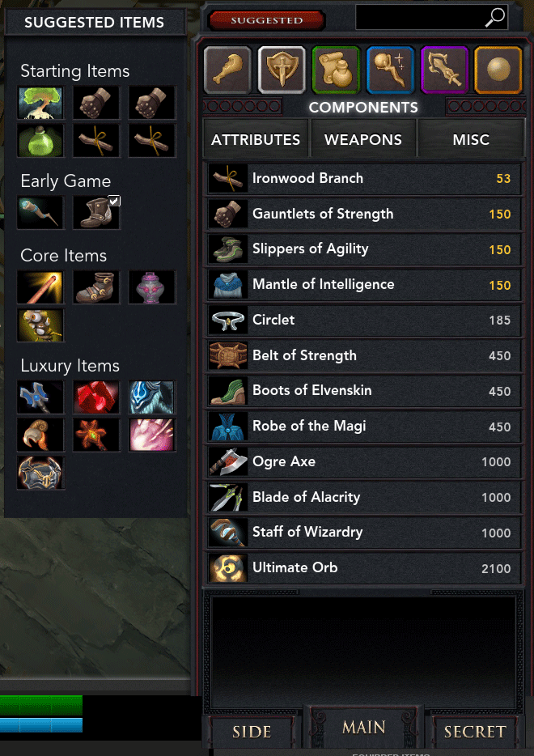Open the orange-bordered orb category icon
534x756 pixels.
498,70
